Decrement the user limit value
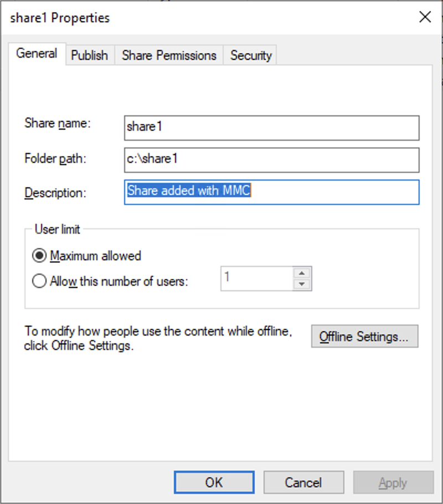 click(x=302, y=282)
